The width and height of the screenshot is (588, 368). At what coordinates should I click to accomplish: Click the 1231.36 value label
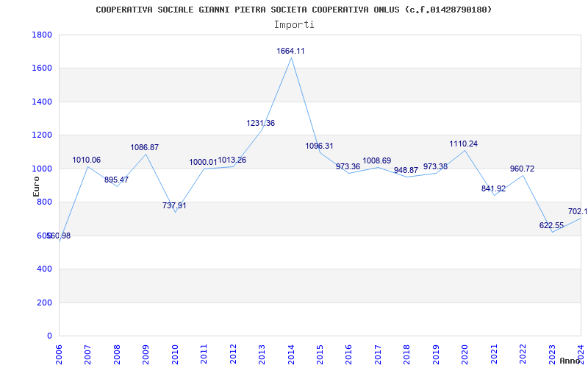(260, 124)
